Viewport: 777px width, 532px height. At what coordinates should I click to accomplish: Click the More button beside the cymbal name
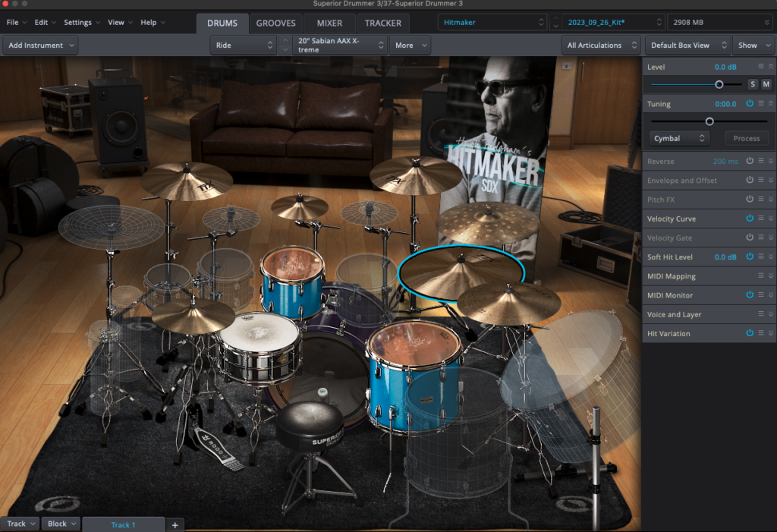click(x=410, y=46)
